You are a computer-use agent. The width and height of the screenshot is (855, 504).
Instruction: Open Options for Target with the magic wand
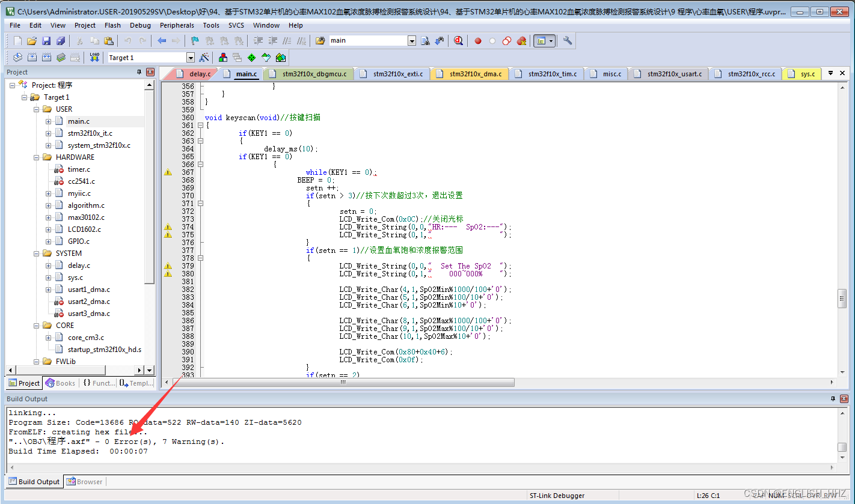coord(204,58)
